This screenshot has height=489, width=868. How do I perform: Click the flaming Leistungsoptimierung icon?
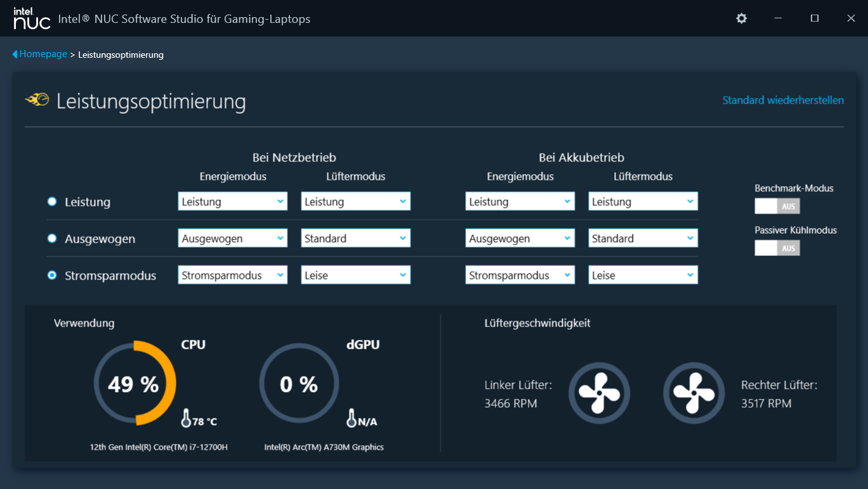37,100
